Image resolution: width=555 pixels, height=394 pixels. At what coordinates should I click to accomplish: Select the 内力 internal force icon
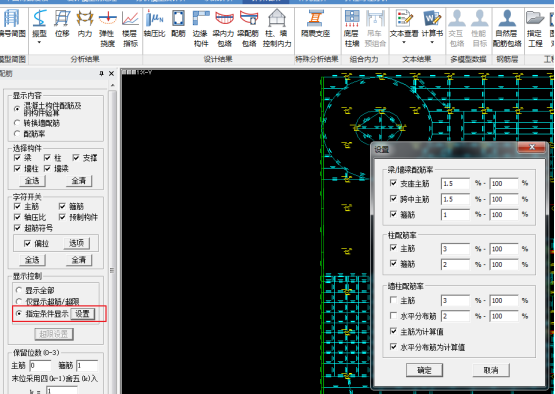85,24
